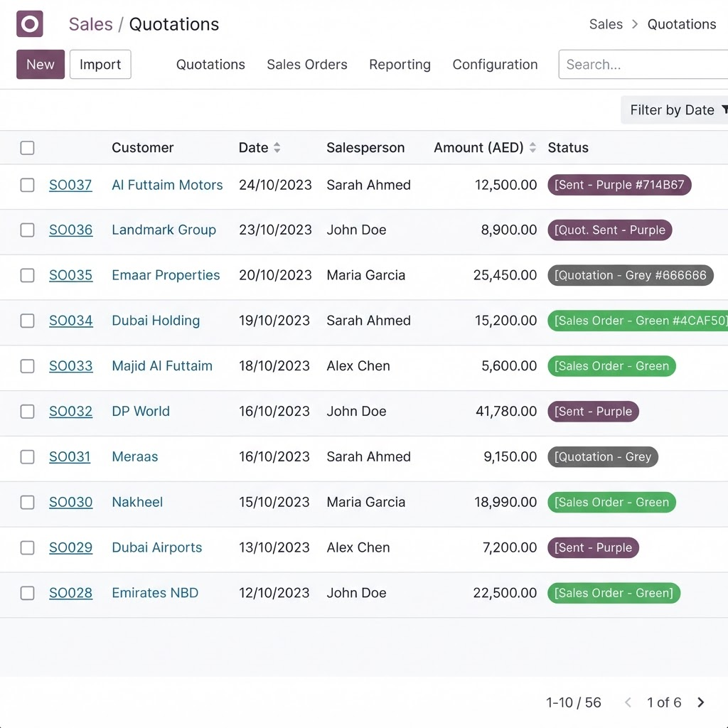Image resolution: width=728 pixels, height=728 pixels.
Task: Check the SO030 row checkbox
Action: pyautogui.click(x=28, y=503)
